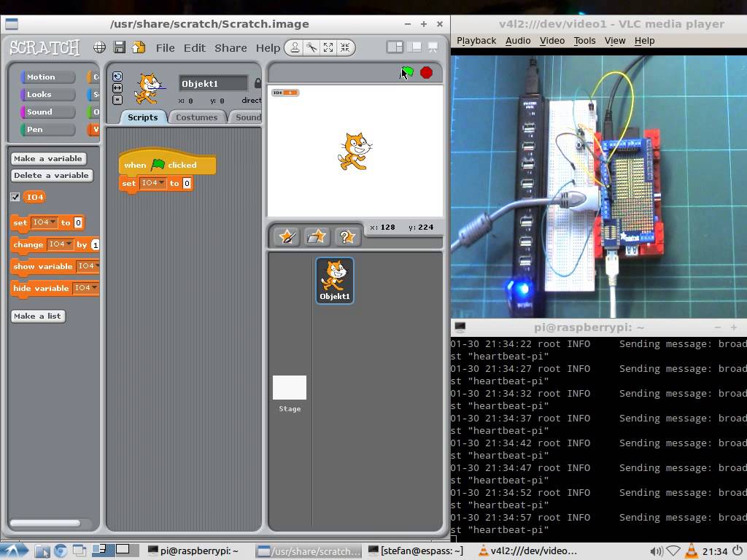Switch stage to presentation mode
The height and width of the screenshot is (560, 747).
(433, 47)
